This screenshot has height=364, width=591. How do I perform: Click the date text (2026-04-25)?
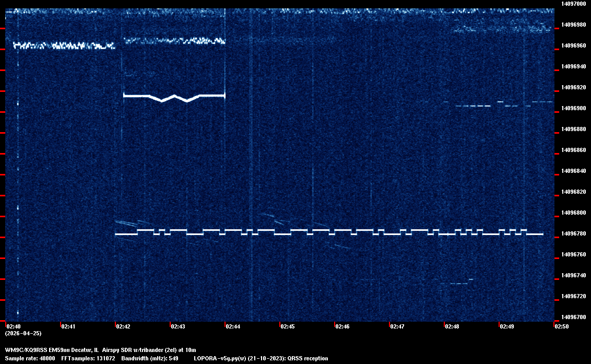coord(23,333)
